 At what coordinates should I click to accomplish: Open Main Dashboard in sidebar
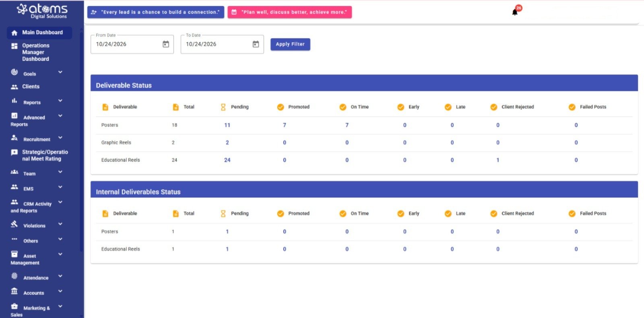point(39,33)
